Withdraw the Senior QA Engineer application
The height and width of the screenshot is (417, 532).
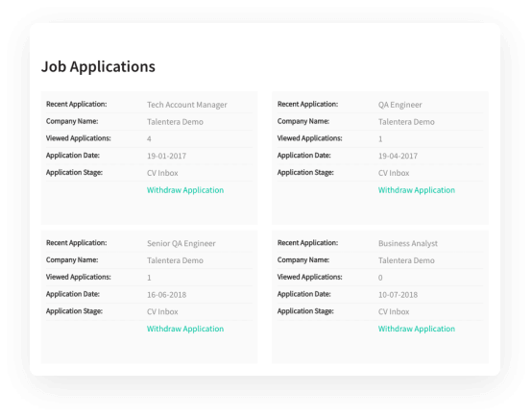(185, 329)
